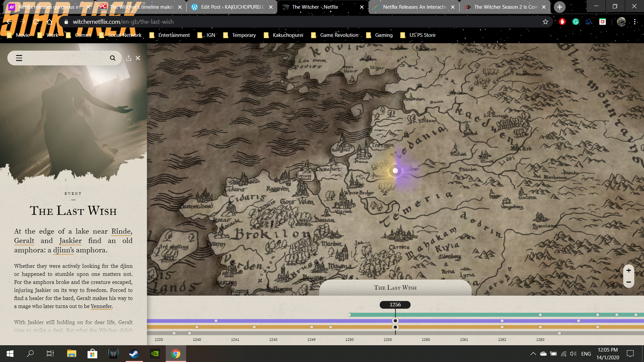Image resolution: width=644 pixels, height=362 pixels.
Task: Expand hidden icons in the system tray
Action: click(x=534, y=354)
